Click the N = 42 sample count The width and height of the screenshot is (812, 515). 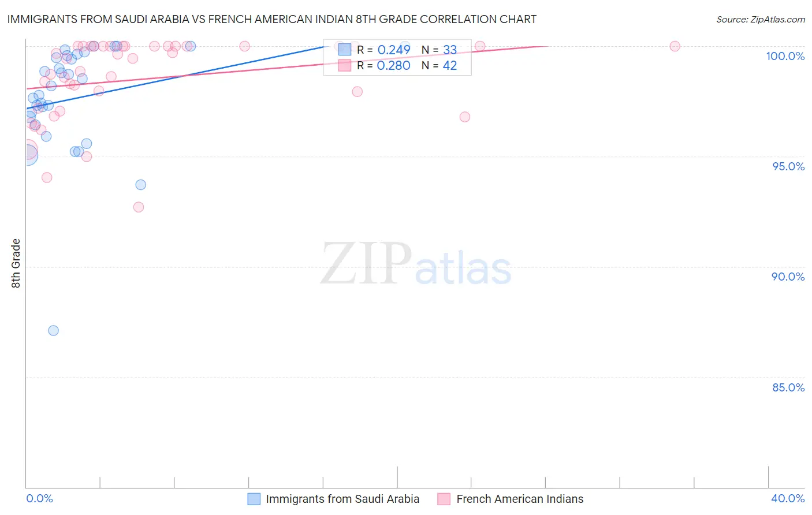(439, 65)
